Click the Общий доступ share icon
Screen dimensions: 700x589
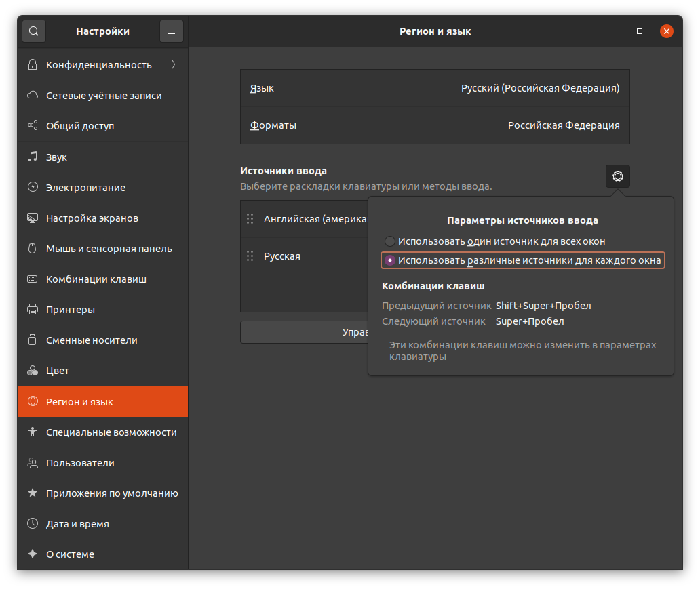[33, 126]
